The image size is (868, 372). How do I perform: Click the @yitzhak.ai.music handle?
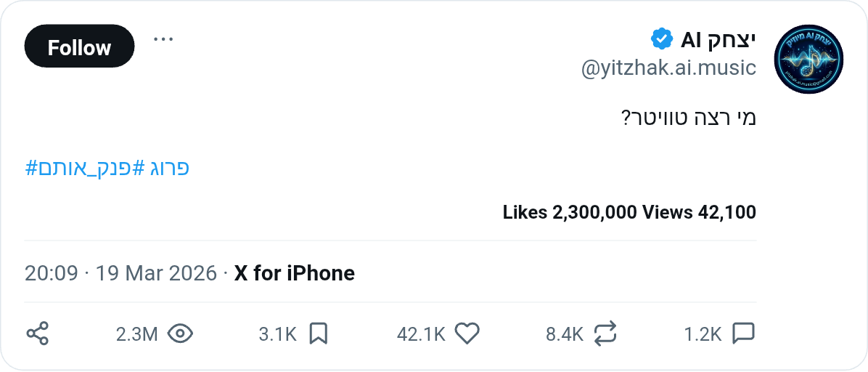668,68
